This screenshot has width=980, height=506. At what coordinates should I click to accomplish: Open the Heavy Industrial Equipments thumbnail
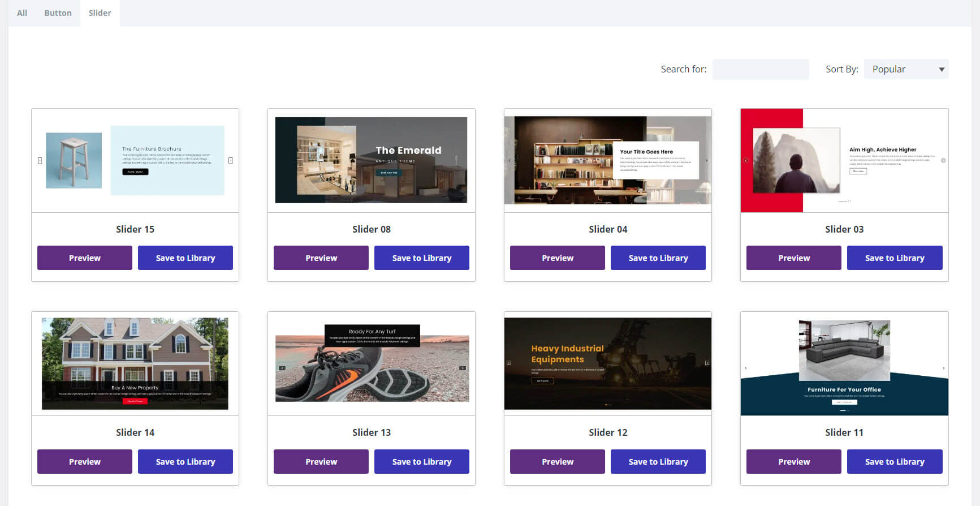click(608, 363)
